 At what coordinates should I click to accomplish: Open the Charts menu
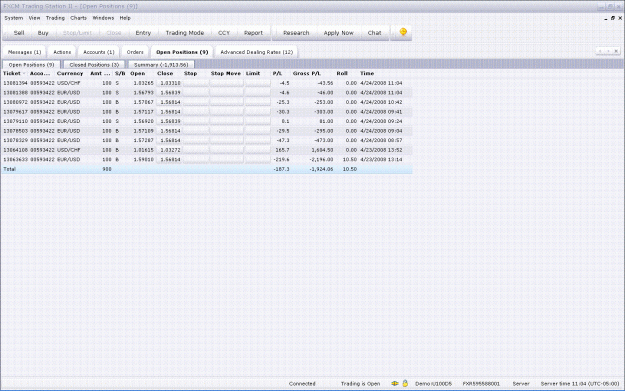[78, 18]
